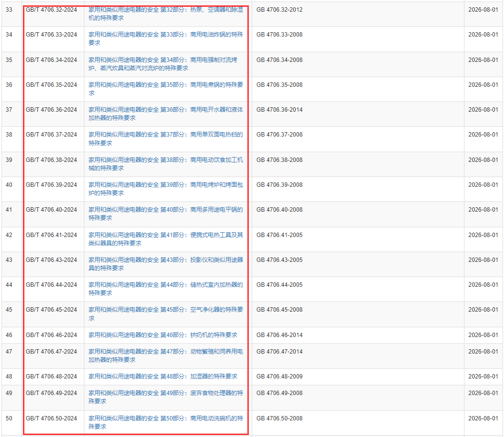Click standard number GB/T 4706.37-2024

[x=51, y=135]
